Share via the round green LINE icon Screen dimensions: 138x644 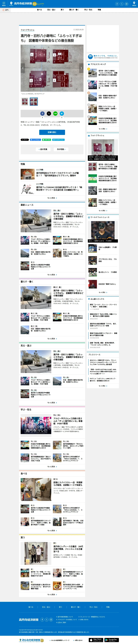(55, 113)
